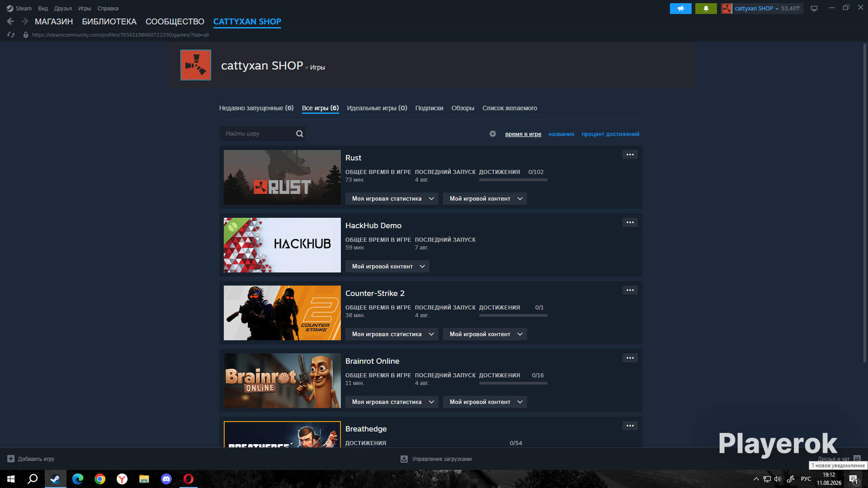Click the downloads management icon
Image resolution: width=868 pixels, height=488 pixels.
tap(404, 459)
